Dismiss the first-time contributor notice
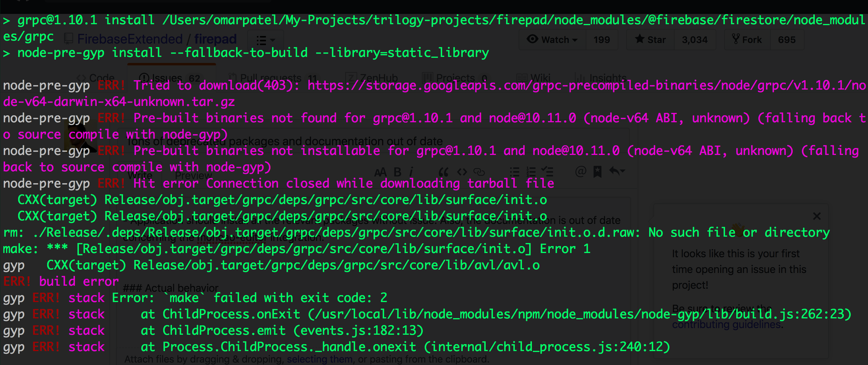 coord(817,216)
